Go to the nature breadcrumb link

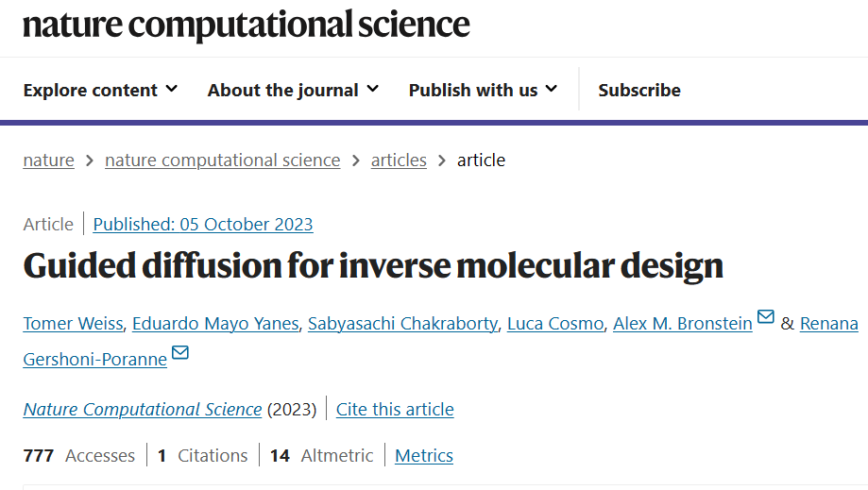tap(49, 161)
